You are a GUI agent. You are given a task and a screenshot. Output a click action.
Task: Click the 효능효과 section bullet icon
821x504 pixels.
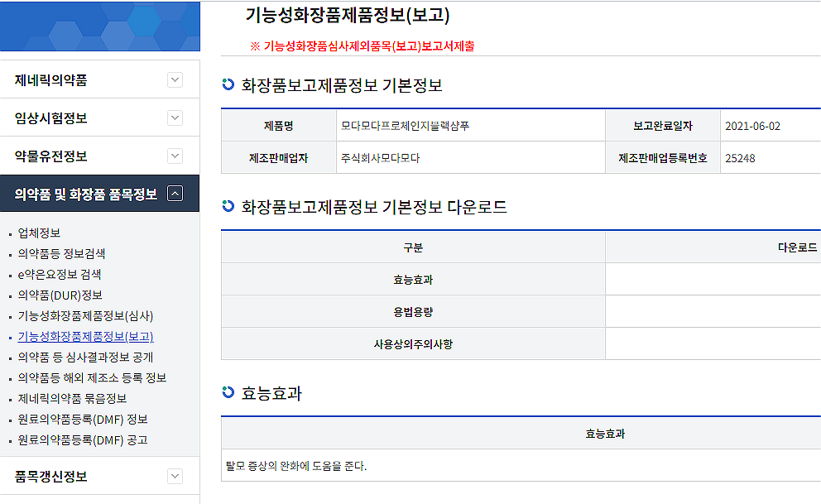[228, 392]
